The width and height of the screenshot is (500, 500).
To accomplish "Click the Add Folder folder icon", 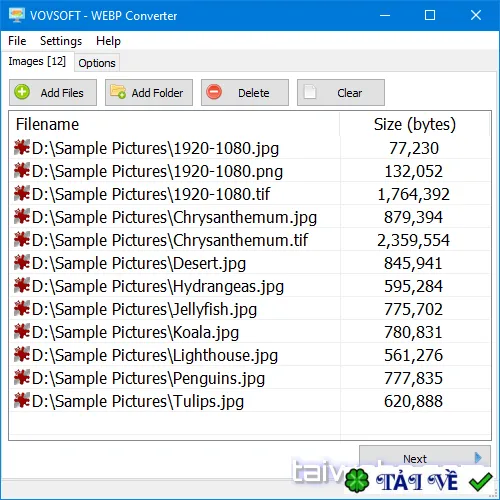I will [118, 92].
